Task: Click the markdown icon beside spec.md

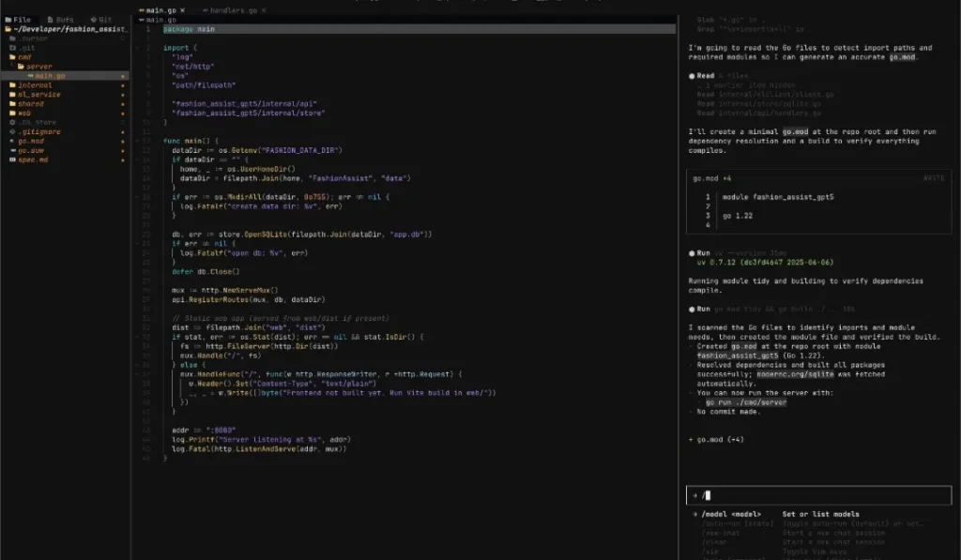Action: pos(10,158)
